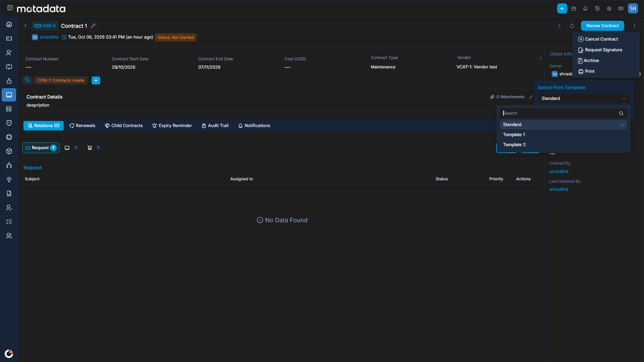Open the shield icon in left sidebar

(9, 123)
